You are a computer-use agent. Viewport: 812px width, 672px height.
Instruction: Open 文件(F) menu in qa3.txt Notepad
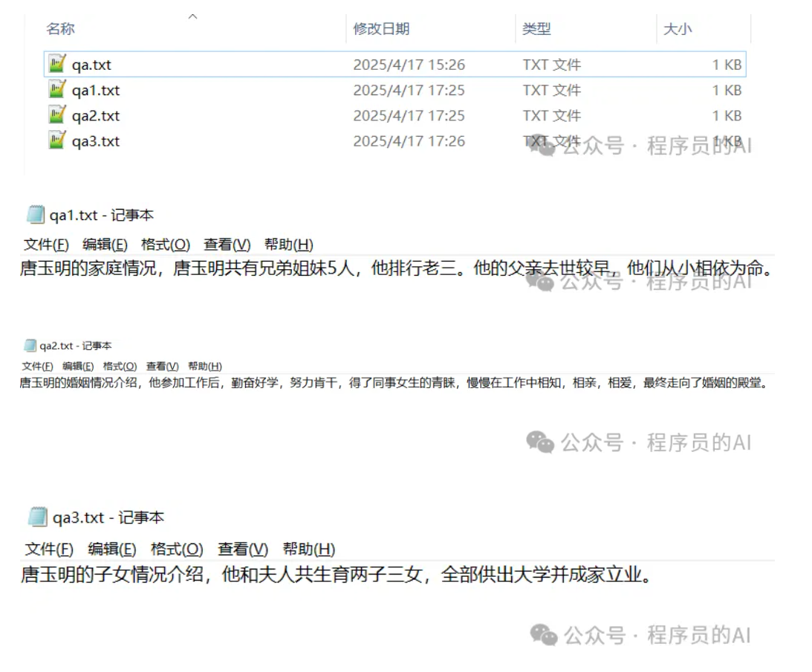[x=49, y=549]
